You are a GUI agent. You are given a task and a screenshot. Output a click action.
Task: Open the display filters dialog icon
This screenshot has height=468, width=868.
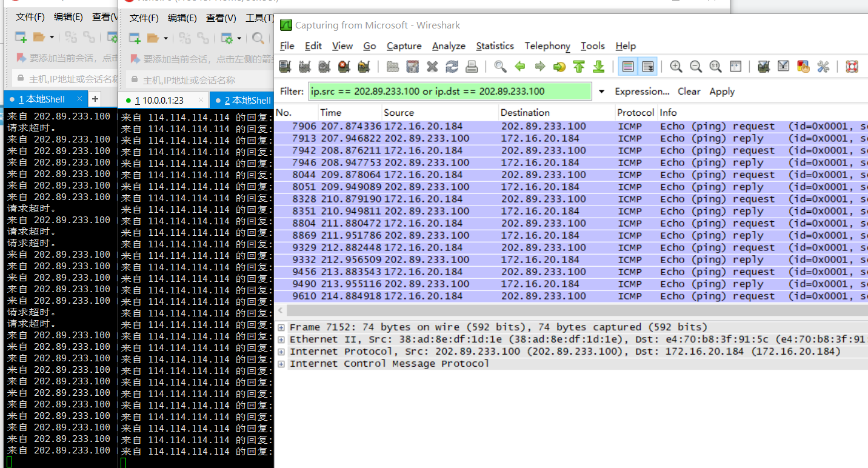(x=783, y=67)
